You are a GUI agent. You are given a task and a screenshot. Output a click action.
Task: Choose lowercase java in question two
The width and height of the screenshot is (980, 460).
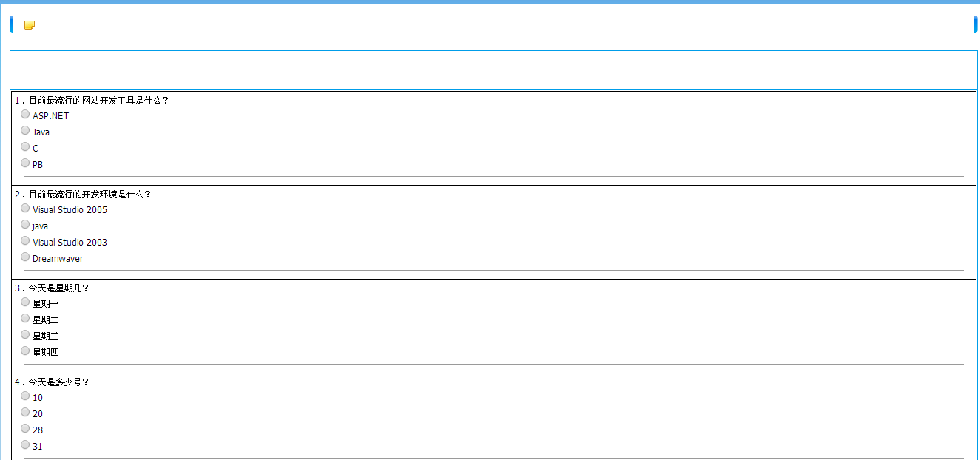coord(25,224)
